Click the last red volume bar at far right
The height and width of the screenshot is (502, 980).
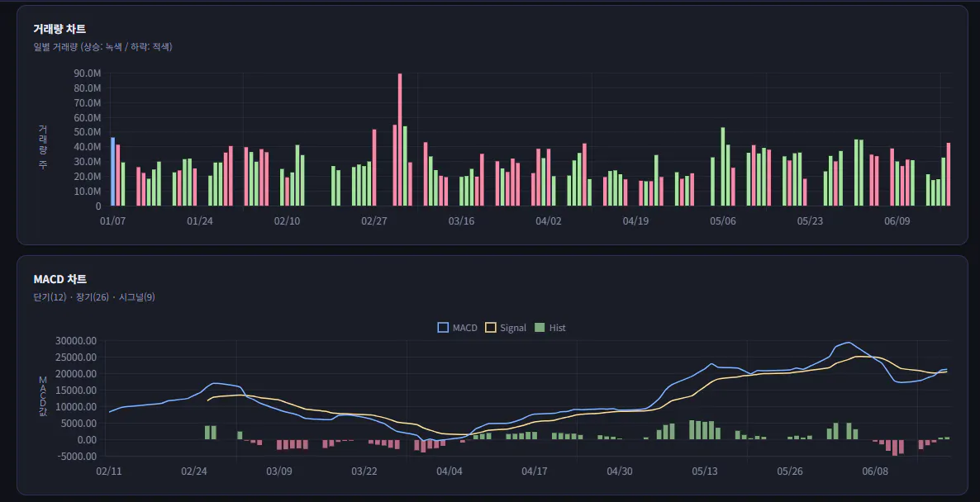click(x=949, y=175)
